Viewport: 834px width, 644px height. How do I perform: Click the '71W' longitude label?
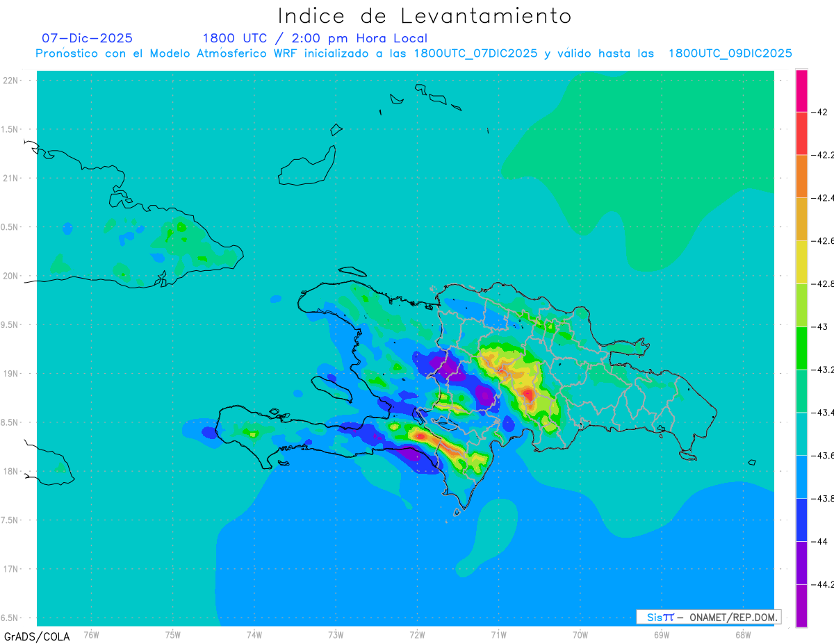click(498, 634)
